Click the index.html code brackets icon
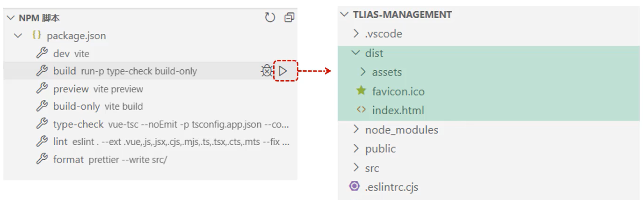 click(x=361, y=110)
